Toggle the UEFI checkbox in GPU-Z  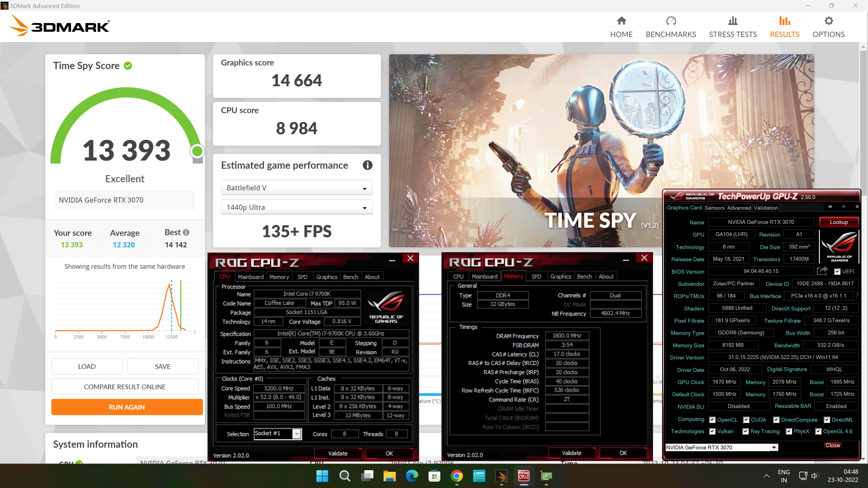(837, 271)
